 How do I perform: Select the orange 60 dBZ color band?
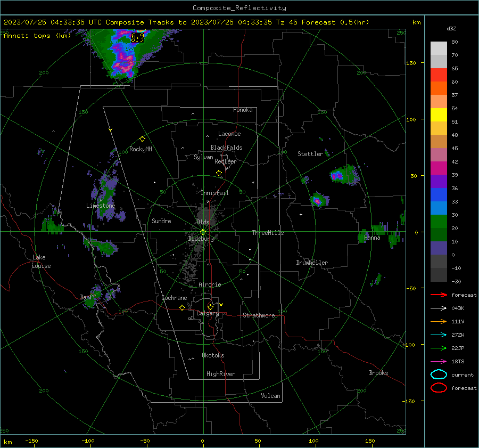[439, 88]
